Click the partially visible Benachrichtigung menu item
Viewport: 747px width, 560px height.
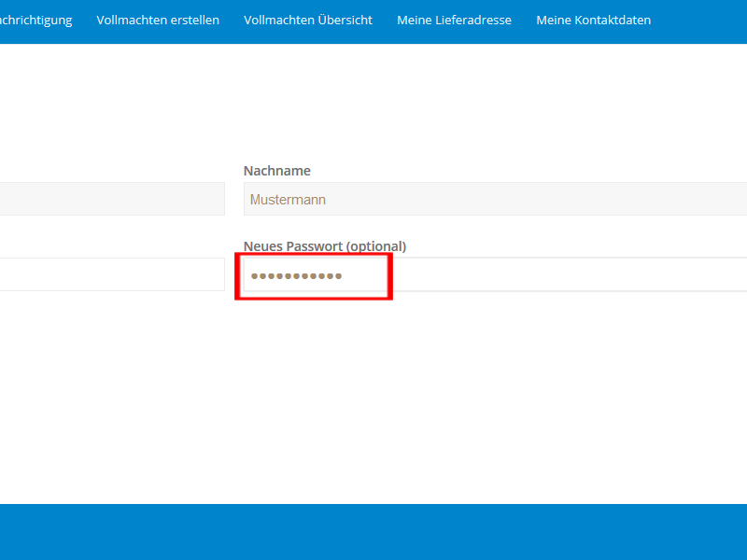35,21
